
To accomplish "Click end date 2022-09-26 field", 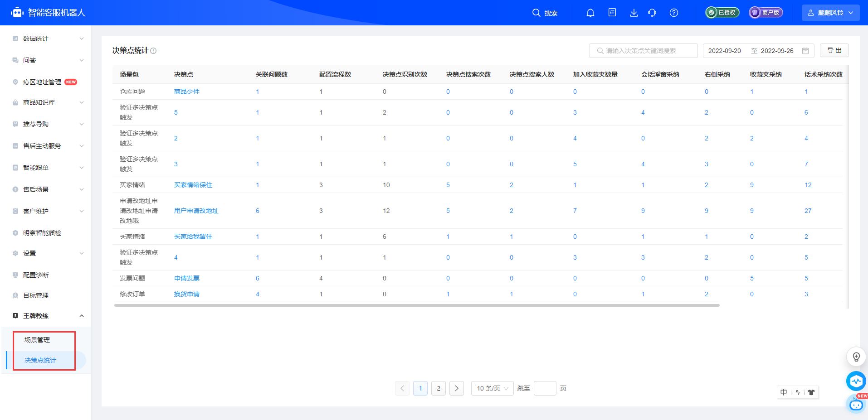I will point(777,51).
